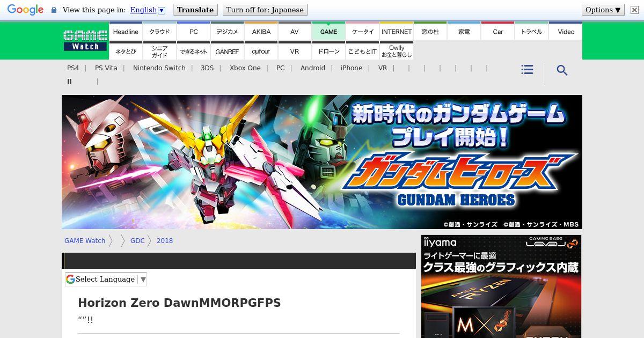Open the Owlly お金と暮らし tab
The height and width of the screenshot is (338, 644).
coord(396,52)
